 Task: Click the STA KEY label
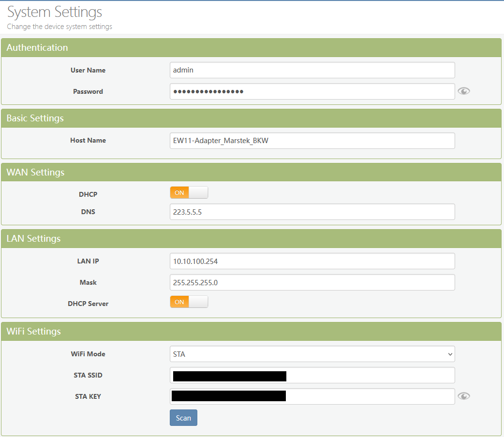[88, 396]
